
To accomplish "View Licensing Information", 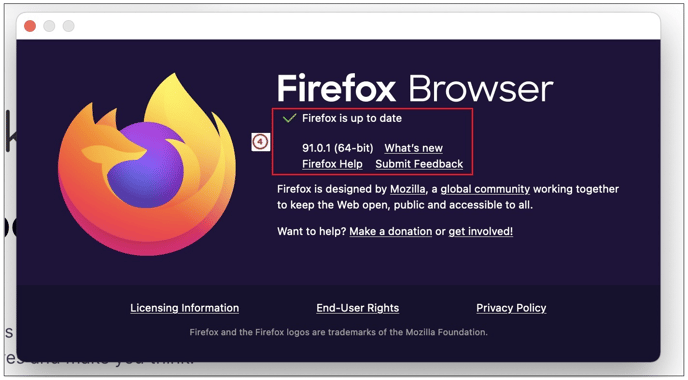I will (185, 308).
